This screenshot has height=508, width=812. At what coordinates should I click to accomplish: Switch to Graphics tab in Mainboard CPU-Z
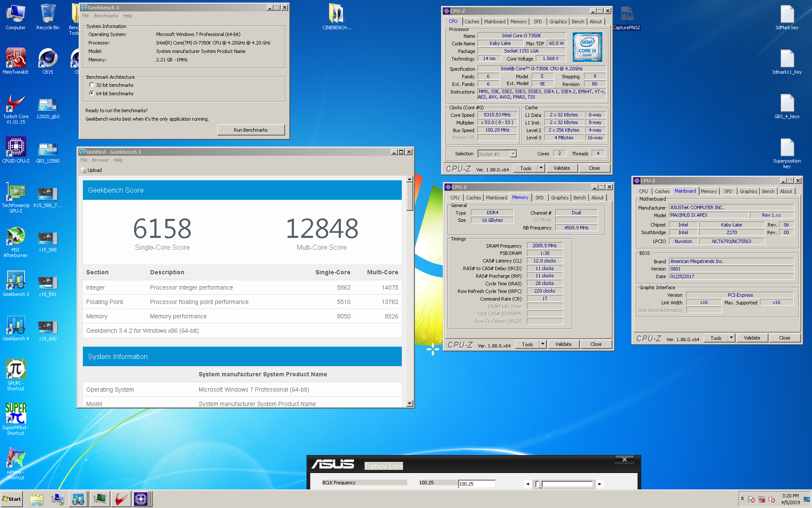click(x=748, y=191)
